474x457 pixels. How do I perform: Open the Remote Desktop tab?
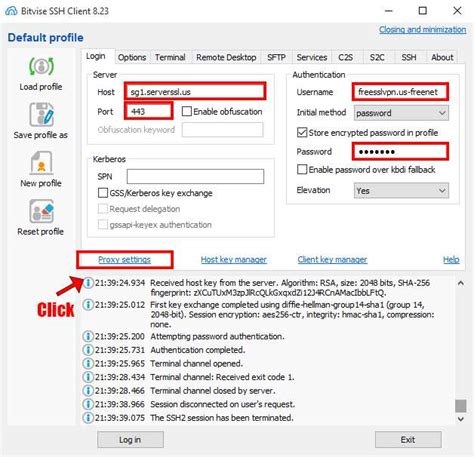(226, 57)
